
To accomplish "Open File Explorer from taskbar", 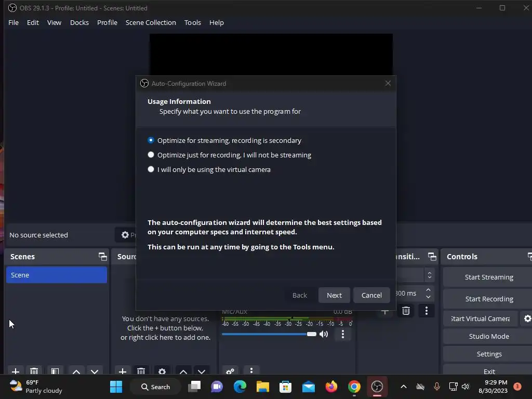I will (x=262, y=387).
